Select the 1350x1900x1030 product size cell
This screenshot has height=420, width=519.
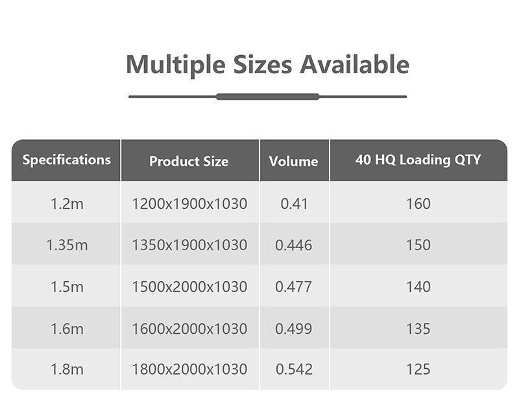pos(189,245)
